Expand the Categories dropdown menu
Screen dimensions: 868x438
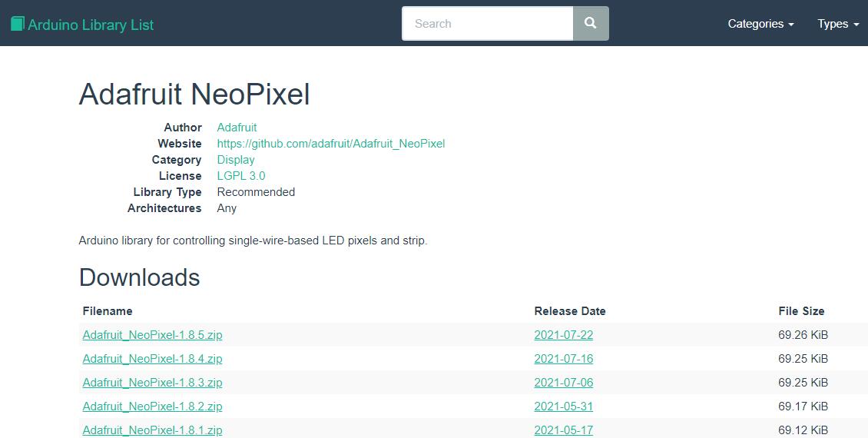coord(760,24)
